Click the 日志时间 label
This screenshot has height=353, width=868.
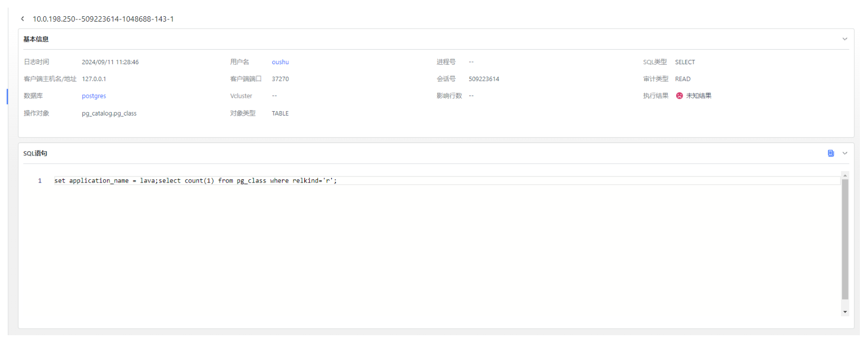[x=36, y=62]
